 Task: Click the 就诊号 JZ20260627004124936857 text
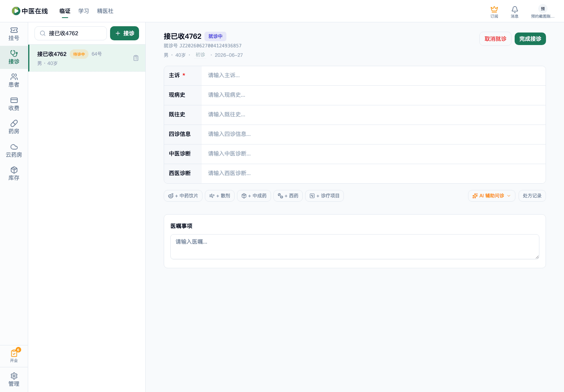click(x=202, y=46)
